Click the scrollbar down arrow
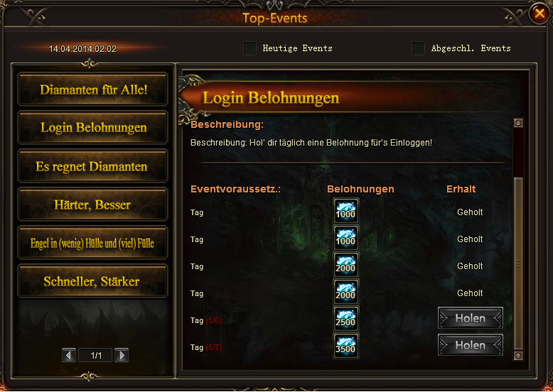The width and height of the screenshot is (553, 392). pos(518,356)
